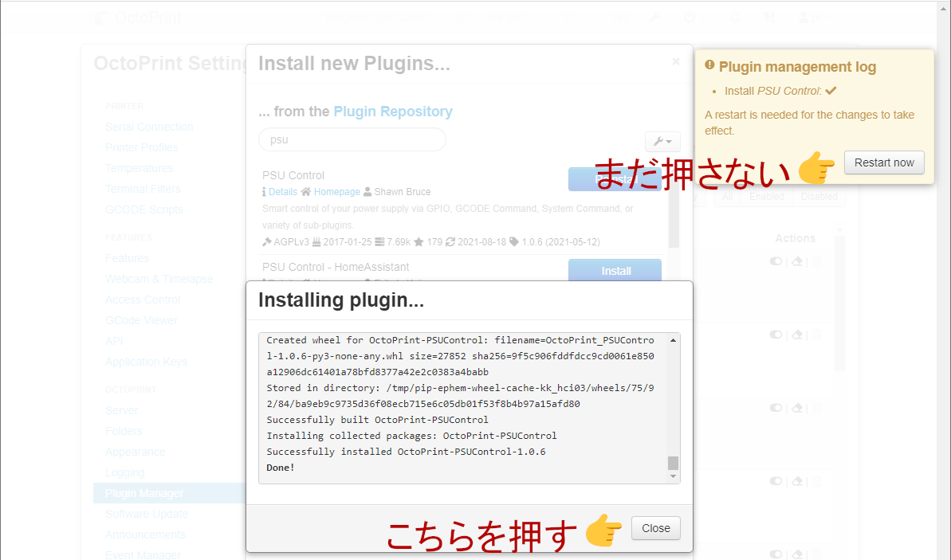Open settings via the navbar wrench icon
The image size is (951, 560).
[654, 18]
